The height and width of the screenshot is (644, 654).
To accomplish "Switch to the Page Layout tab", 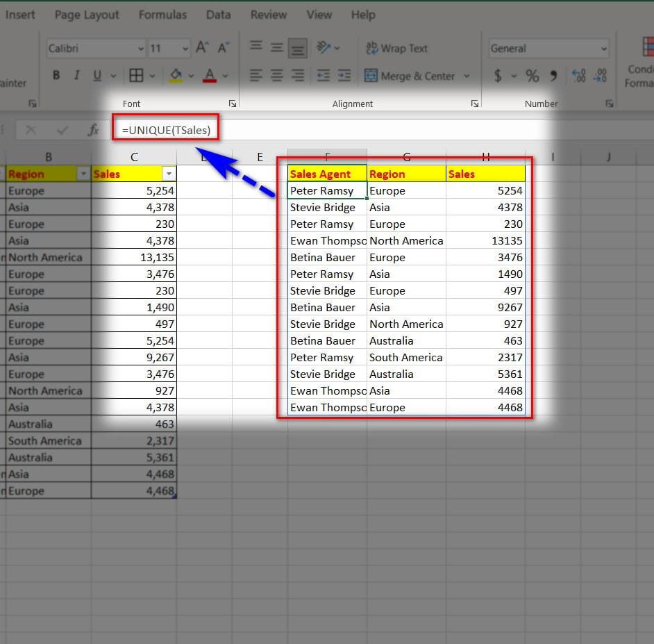I will click(87, 15).
